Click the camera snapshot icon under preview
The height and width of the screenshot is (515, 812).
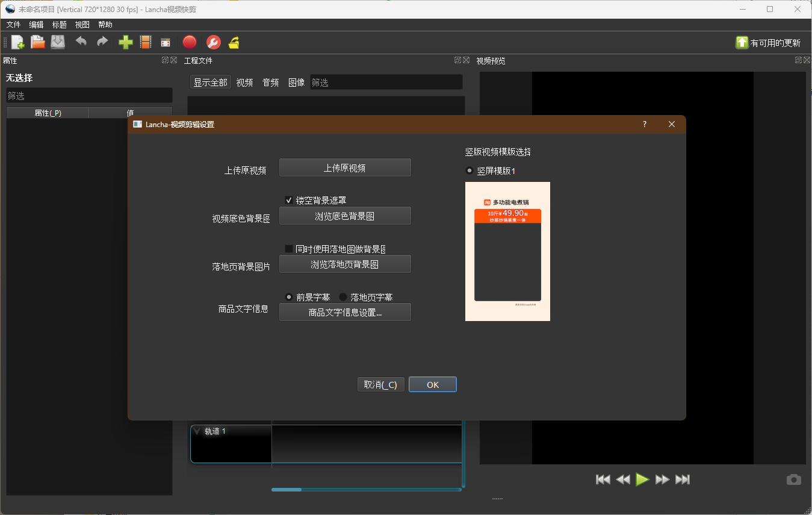click(793, 479)
